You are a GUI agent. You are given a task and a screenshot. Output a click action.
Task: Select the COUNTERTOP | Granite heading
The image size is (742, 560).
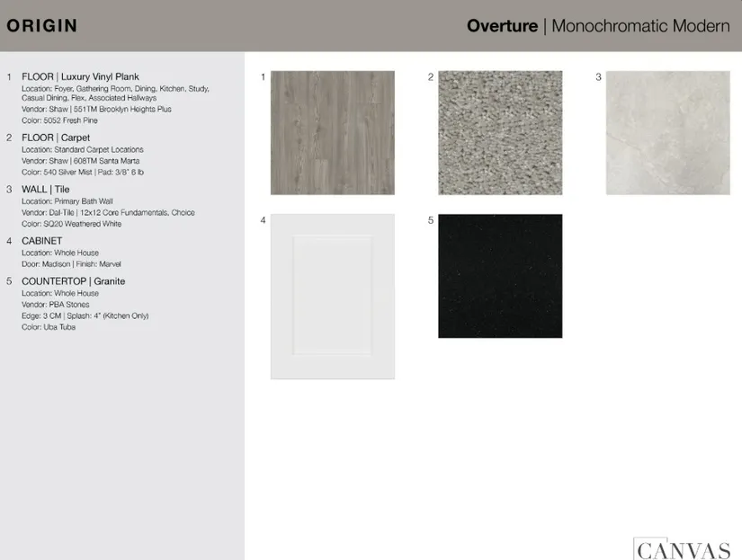pyautogui.click(x=73, y=281)
